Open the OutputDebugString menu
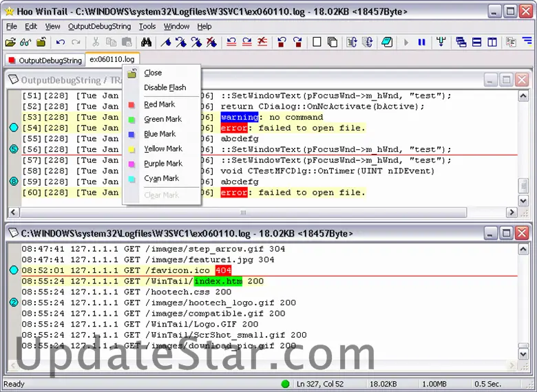This screenshot has width=537, height=392. pos(99,26)
